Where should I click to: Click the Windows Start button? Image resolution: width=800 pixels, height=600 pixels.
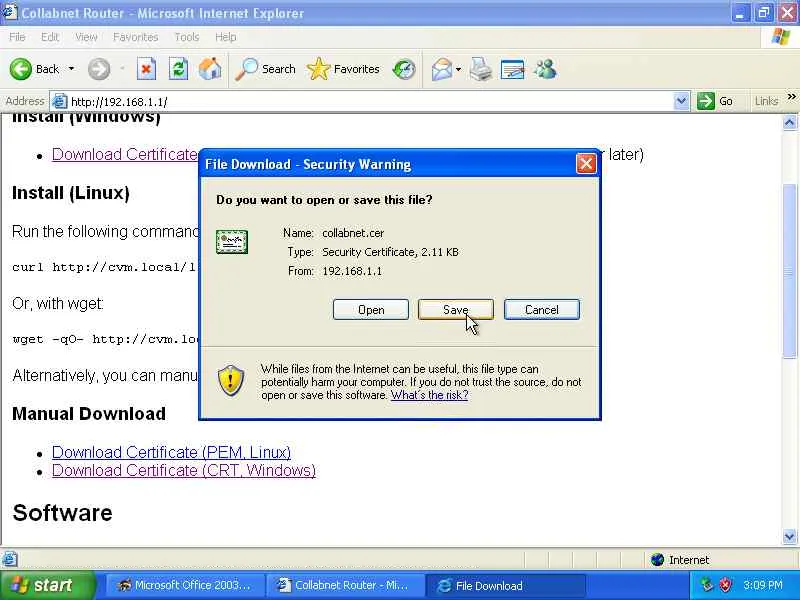[x=47, y=585]
